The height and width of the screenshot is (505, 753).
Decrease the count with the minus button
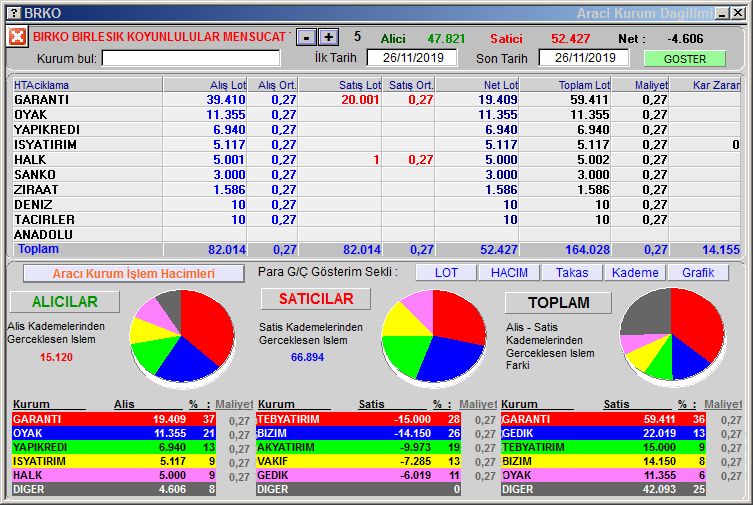[x=306, y=37]
